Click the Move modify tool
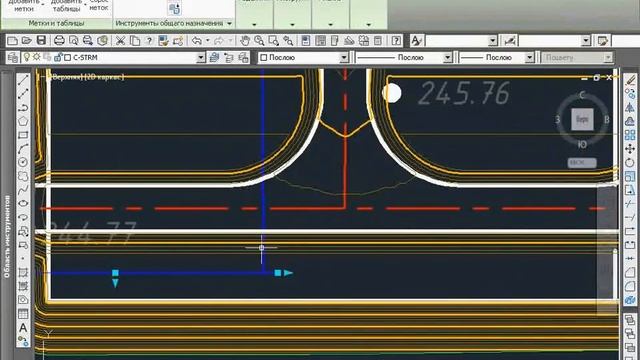Image resolution: width=640 pixels, height=360 pixels. pyautogui.click(x=630, y=149)
